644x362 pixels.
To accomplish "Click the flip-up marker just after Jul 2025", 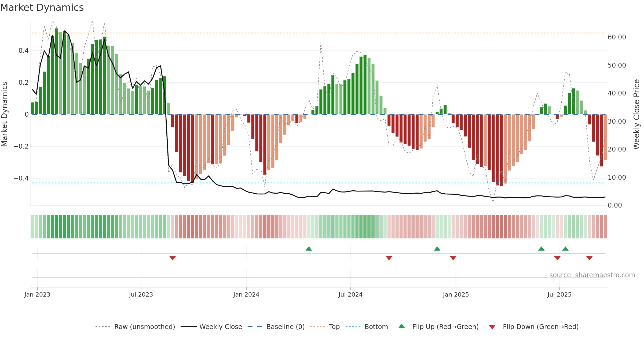I will tap(565, 249).
